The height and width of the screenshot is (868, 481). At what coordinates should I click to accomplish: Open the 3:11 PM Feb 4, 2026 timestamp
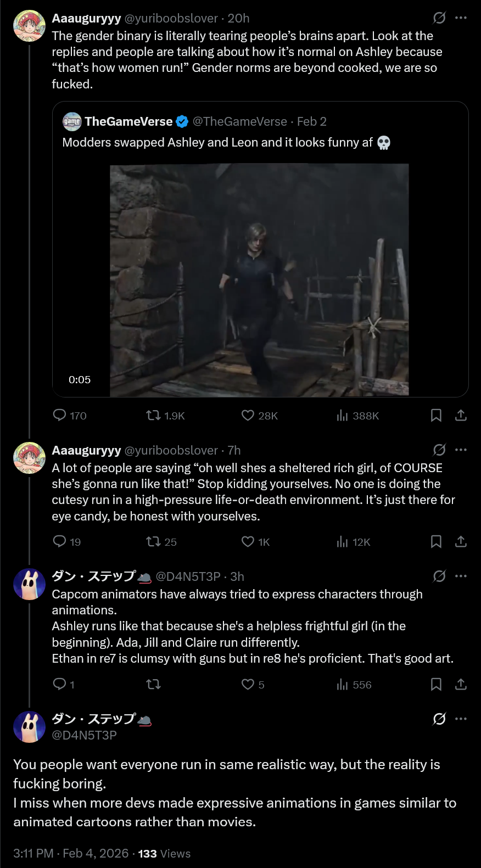71,854
